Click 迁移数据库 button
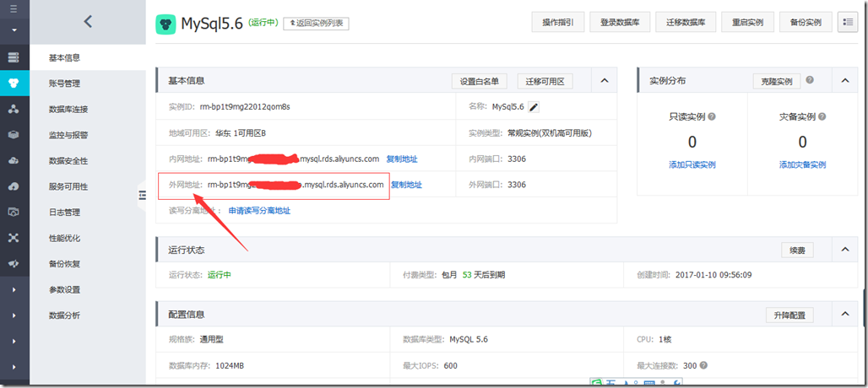Image resolution: width=868 pixels, height=388 pixels. tap(686, 23)
